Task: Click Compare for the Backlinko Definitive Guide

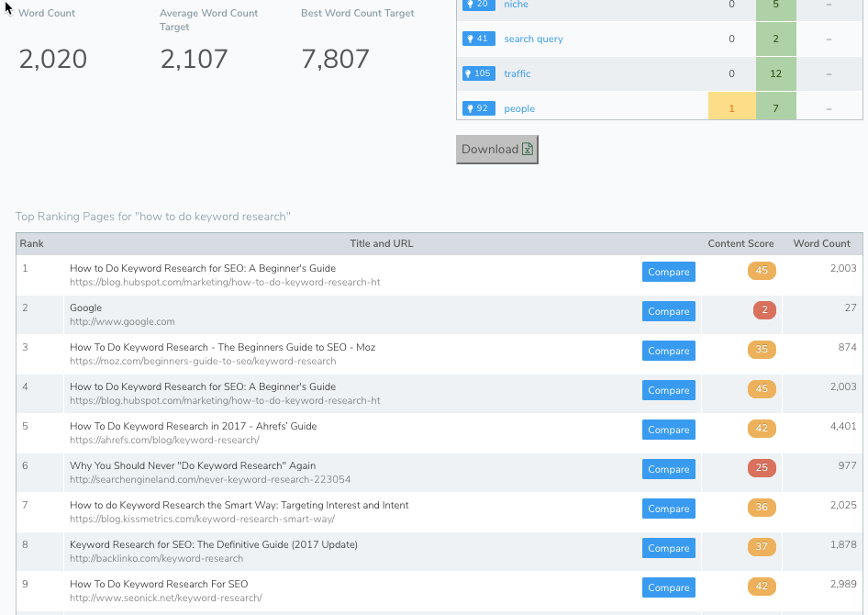Action: pos(668,548)
